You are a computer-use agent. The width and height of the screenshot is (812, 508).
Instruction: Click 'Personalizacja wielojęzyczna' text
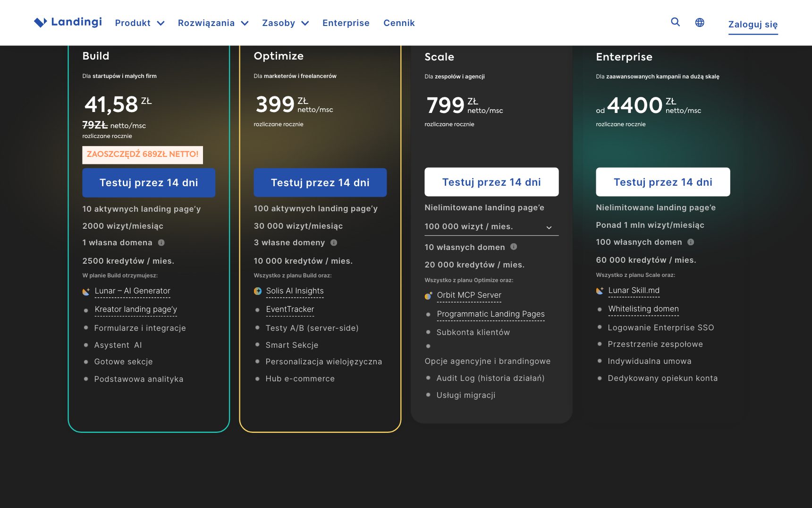click(324, 362)
